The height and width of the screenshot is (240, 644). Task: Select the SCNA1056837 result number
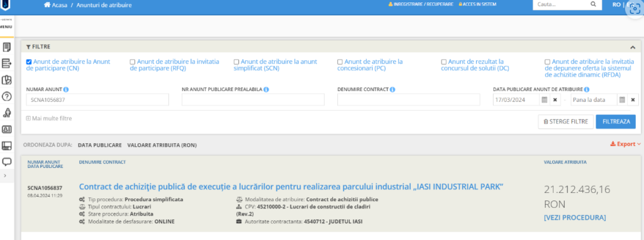coord(45,188)
